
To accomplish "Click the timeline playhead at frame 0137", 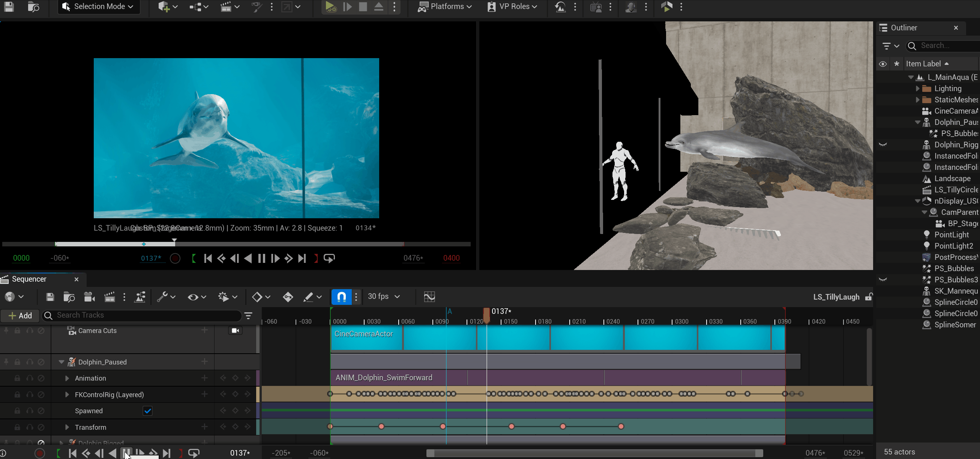I will coord(486,315).
